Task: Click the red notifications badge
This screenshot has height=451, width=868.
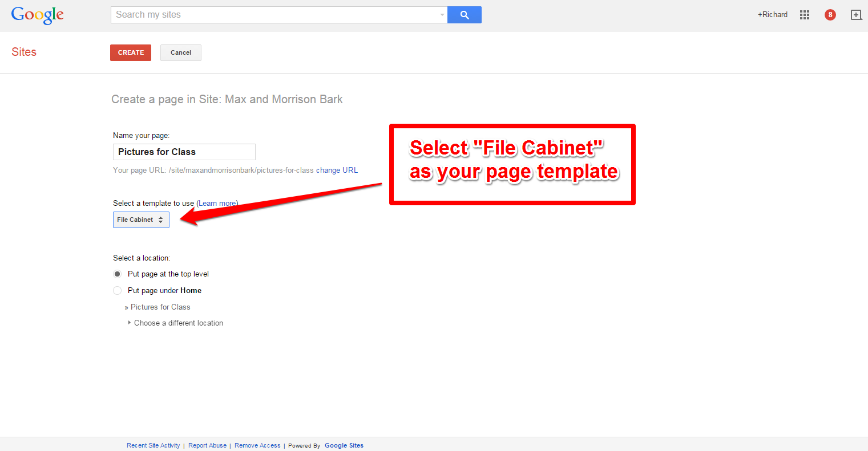Action: (830, 15)
